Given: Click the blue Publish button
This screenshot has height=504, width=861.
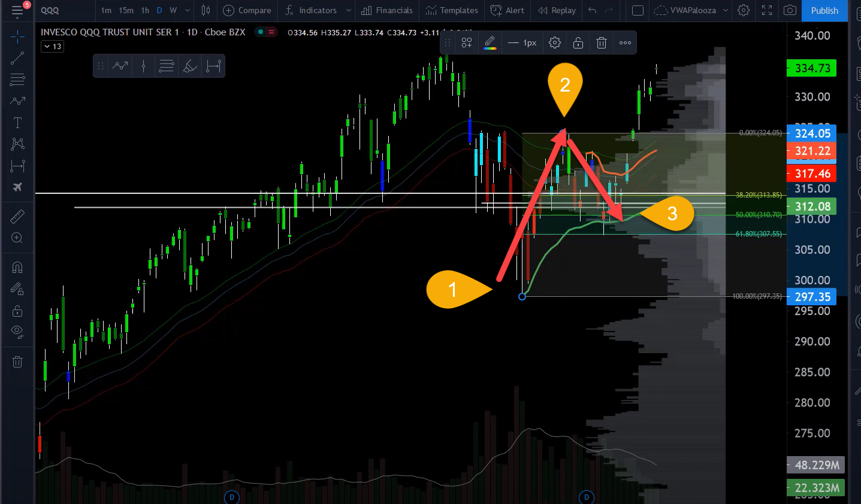Looking at the screenshot, I should click(824, 10).
